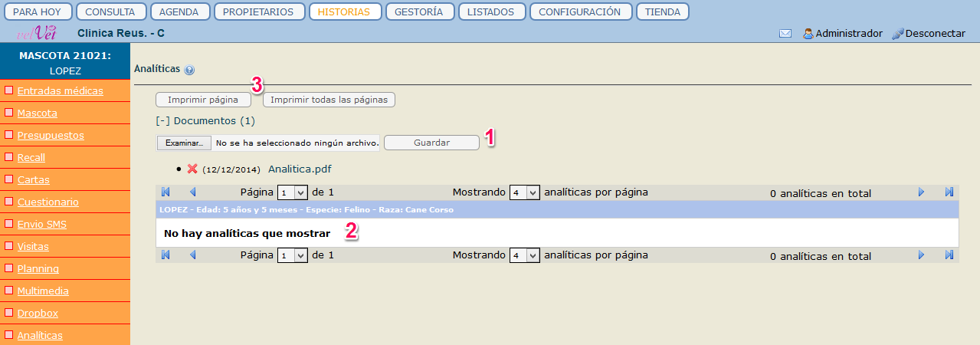
Task: Collapse the Documentos section
Action: [x=162, y=121]
